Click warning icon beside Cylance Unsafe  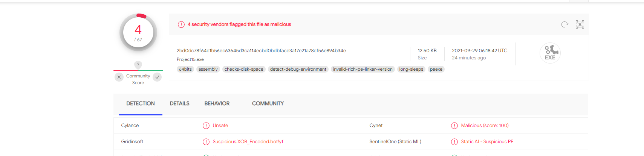pos(206,126)
